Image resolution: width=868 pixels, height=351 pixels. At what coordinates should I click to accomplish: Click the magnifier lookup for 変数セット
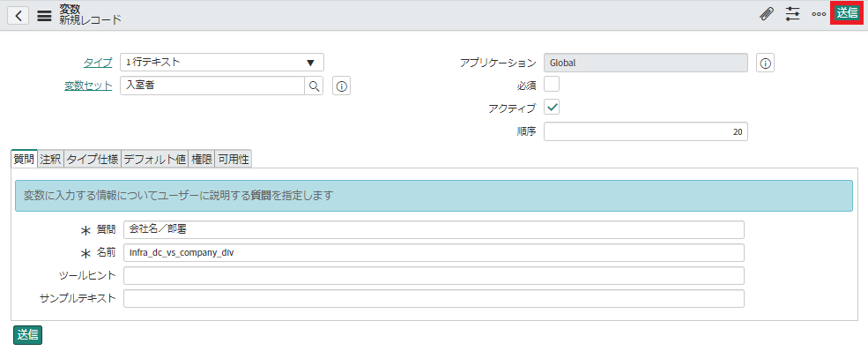[x=314, y=86]
